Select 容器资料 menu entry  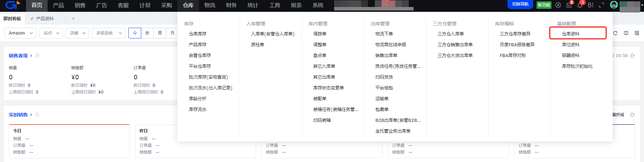point(571,55)
